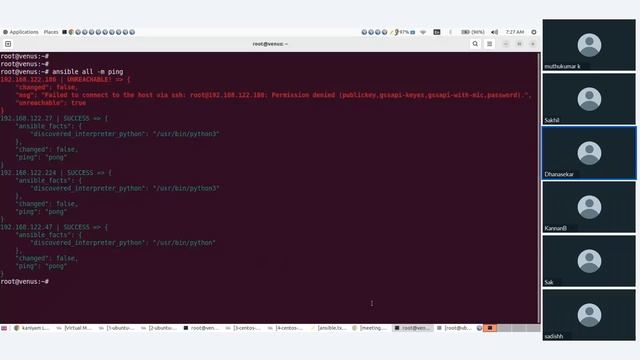The width and height of the screenshot is (640, 360).
Task: Click the new tab icon in terminal header
Action: [8, 44]
